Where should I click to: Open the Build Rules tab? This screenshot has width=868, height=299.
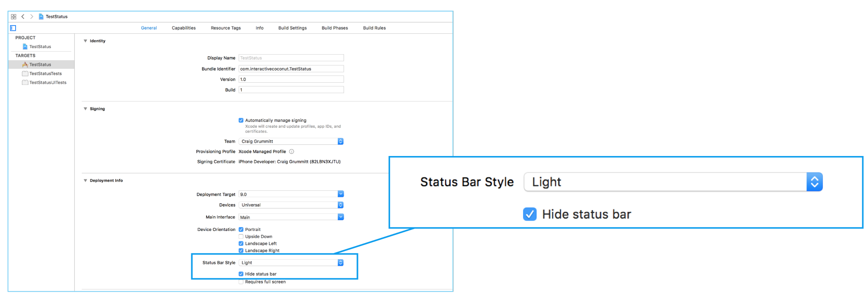[x=375, y=28]
